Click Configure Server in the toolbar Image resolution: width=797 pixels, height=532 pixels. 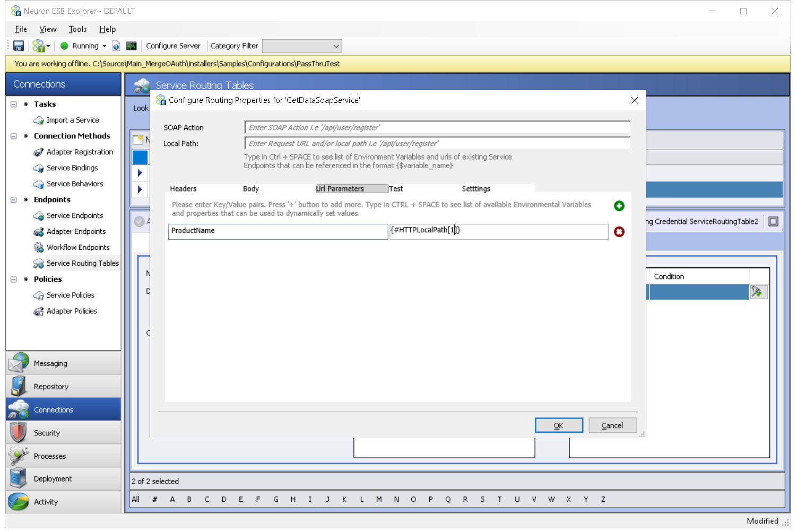pyautogui.click(x=173, y=46)
